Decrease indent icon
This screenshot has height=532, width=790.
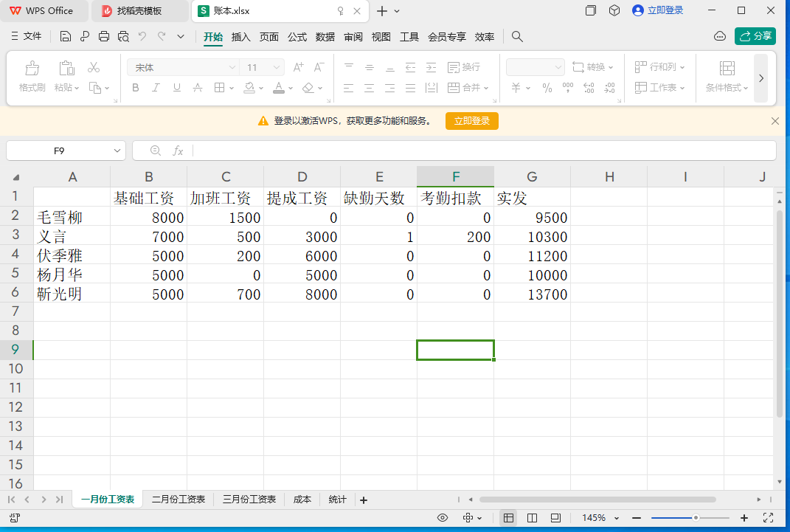click(x=411, y=67)
